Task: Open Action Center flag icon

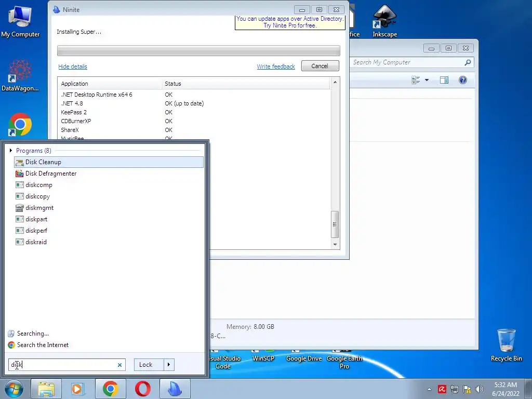Action: click(467, 389)
